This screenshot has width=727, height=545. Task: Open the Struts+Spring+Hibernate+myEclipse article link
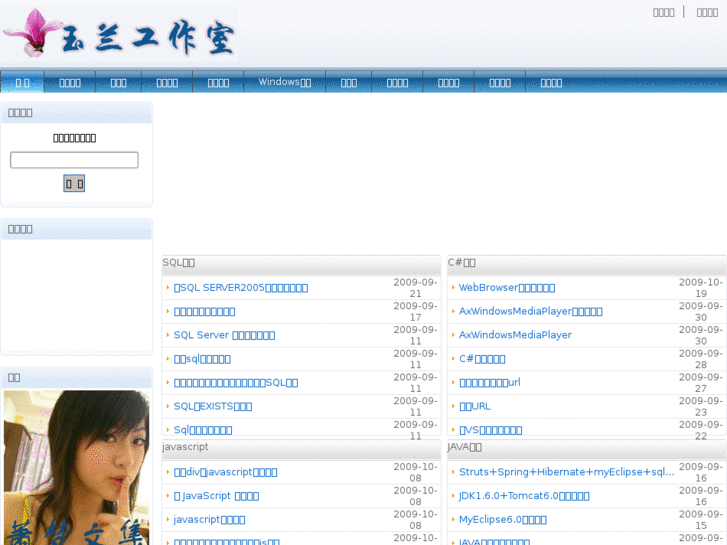coord(566,472)
